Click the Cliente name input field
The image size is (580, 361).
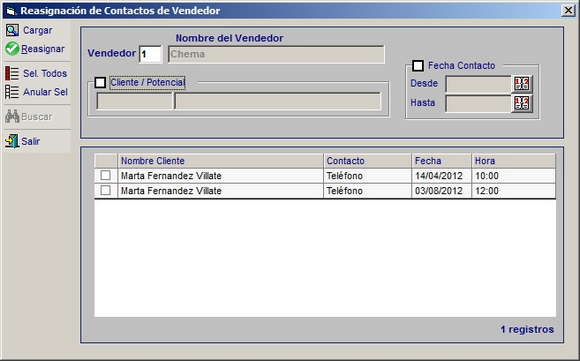tap(277, 101)
